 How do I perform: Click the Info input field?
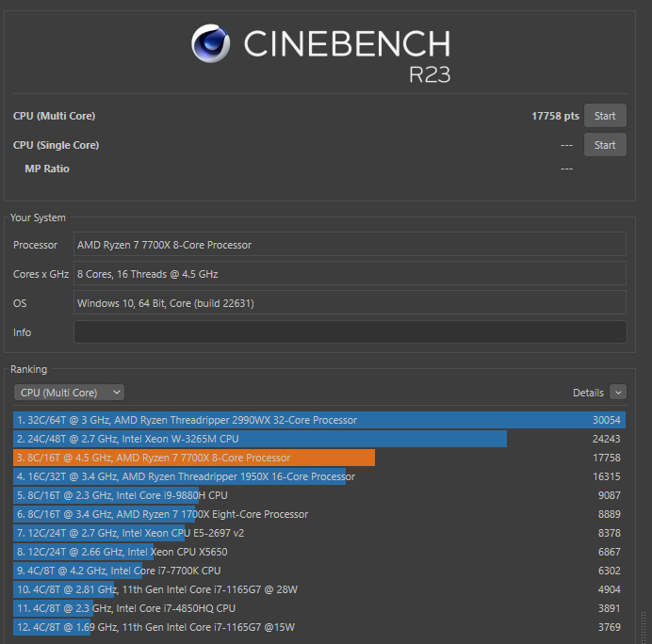point(350,332)
